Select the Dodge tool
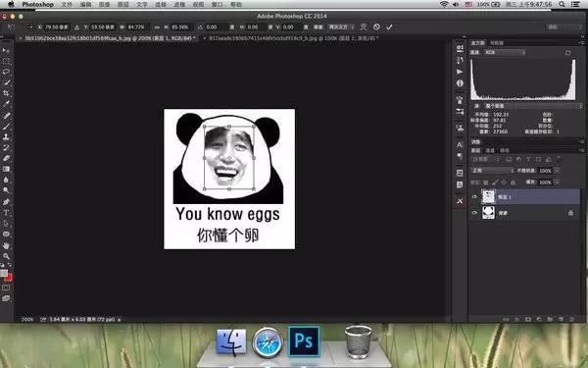The height and width of the screenshot is (368, 588). point(6,190)
